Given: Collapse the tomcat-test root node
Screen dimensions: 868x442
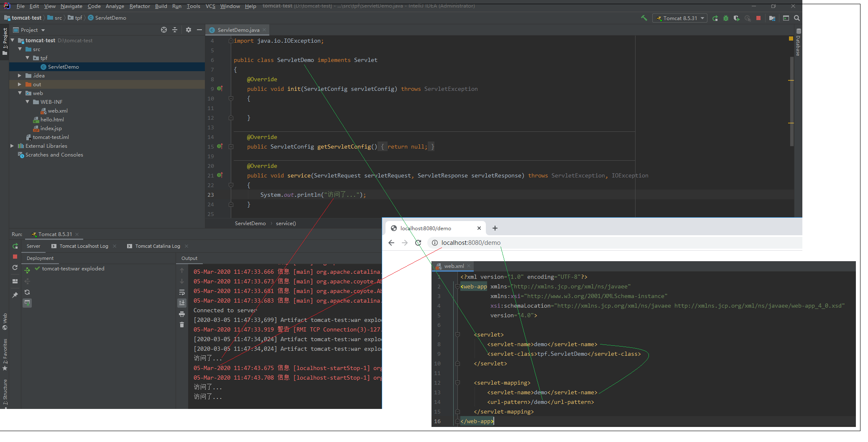Looking at the screenshot, I should pos(13,40).
